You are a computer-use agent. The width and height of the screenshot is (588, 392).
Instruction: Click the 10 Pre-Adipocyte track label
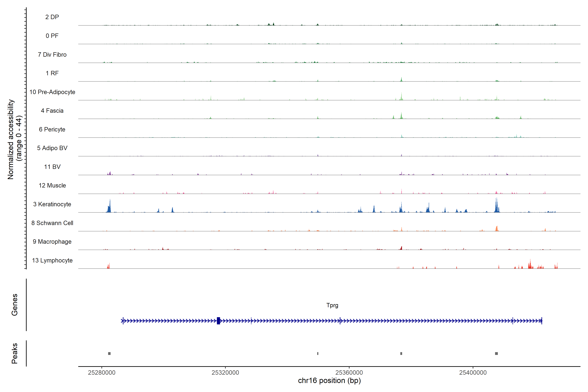(x=52, y=92)
